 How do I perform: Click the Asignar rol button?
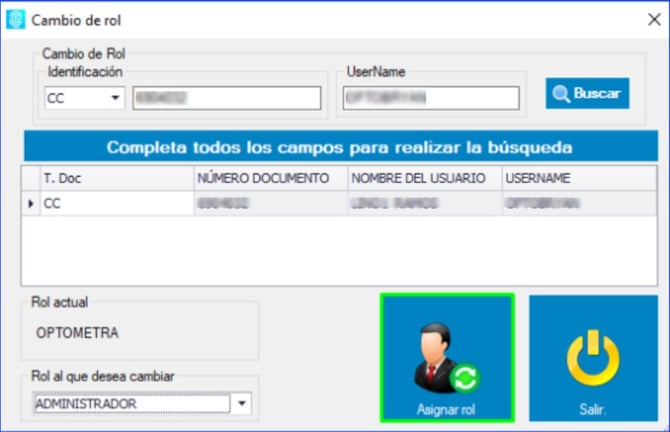(447, 358)
